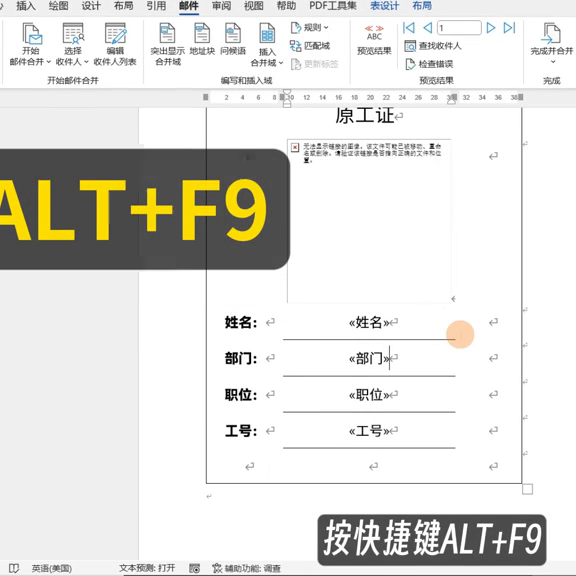The height and width of the screenshot is (576, 576).
Task: Click the record number input field
Action: (459, 28)
